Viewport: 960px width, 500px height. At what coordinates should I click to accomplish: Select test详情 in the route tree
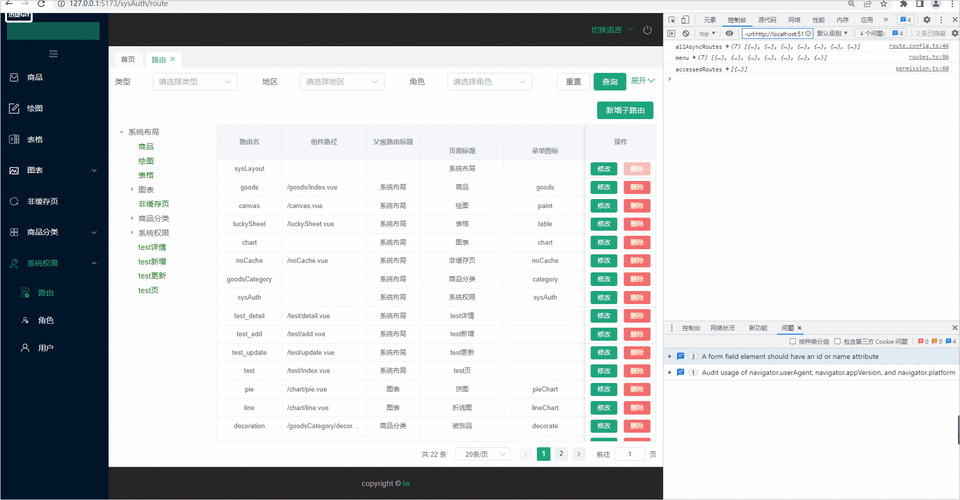tap(152, 247)
